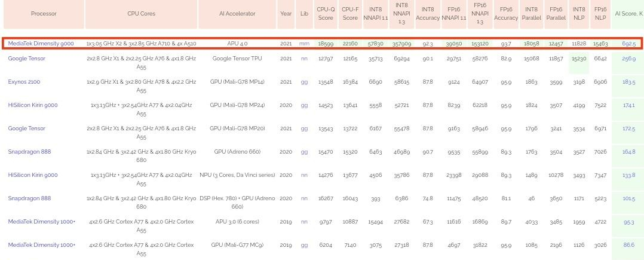Sort by the INT8 Parallel header
This screenshot has width=644, height=260.
point(531,14)
